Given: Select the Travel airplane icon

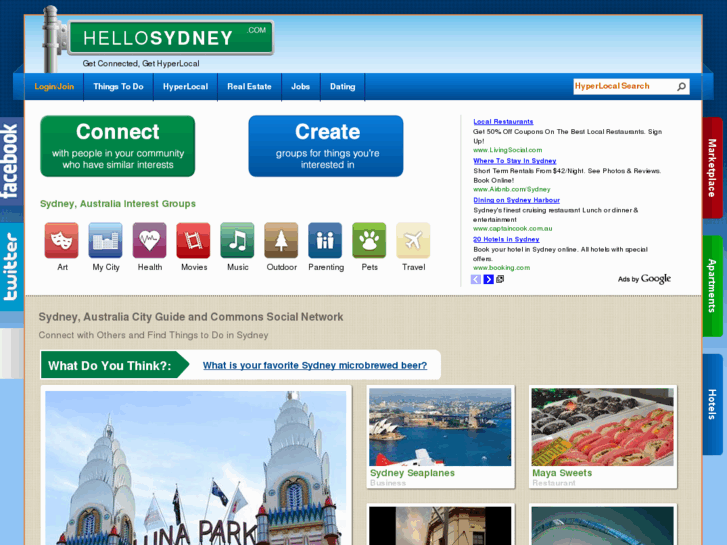Looking at the screenshot, I should click(x=413, y=240).
